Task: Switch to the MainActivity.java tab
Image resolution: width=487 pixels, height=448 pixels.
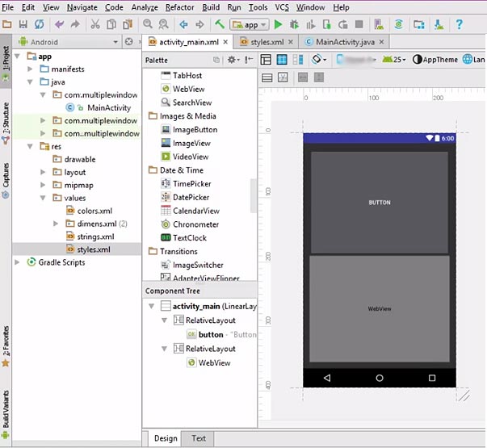Action: (344, 42)
